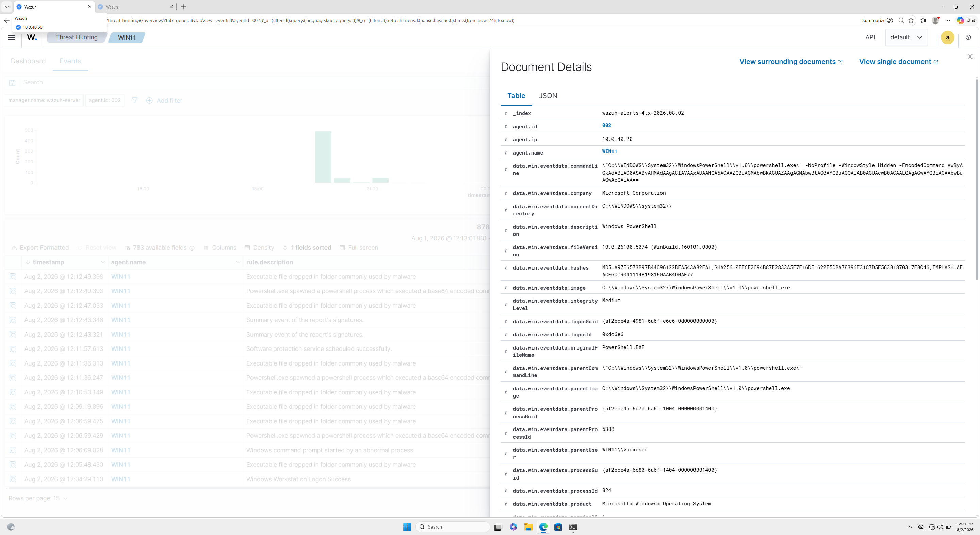
Task: Switch to the Table tab
Action: coord(516,96)
